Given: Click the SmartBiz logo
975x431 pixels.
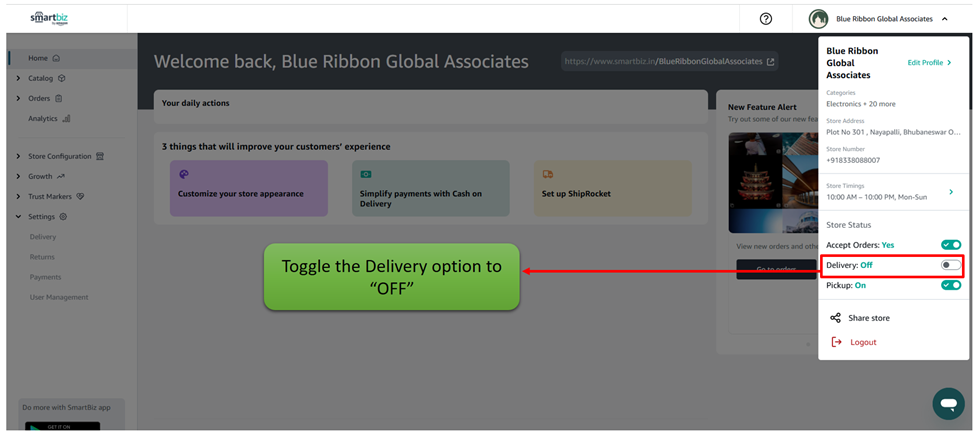Looking at the screenshot, I should [x=49, y=19].
